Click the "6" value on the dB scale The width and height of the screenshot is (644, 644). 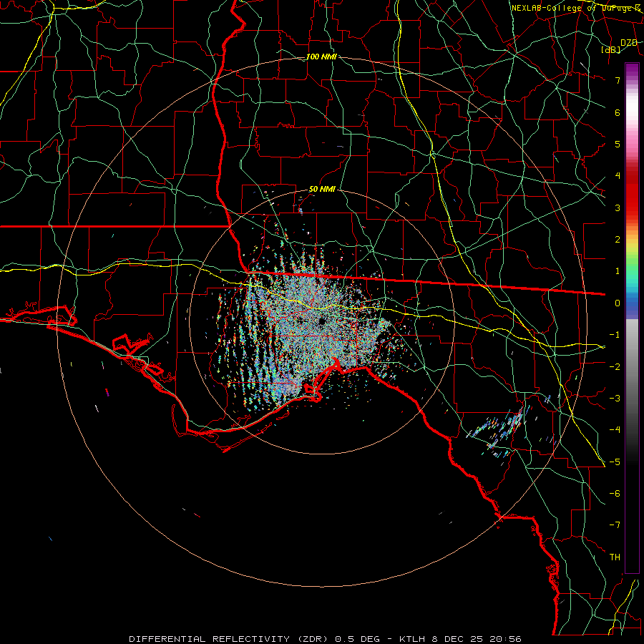(x=618, y=112)
